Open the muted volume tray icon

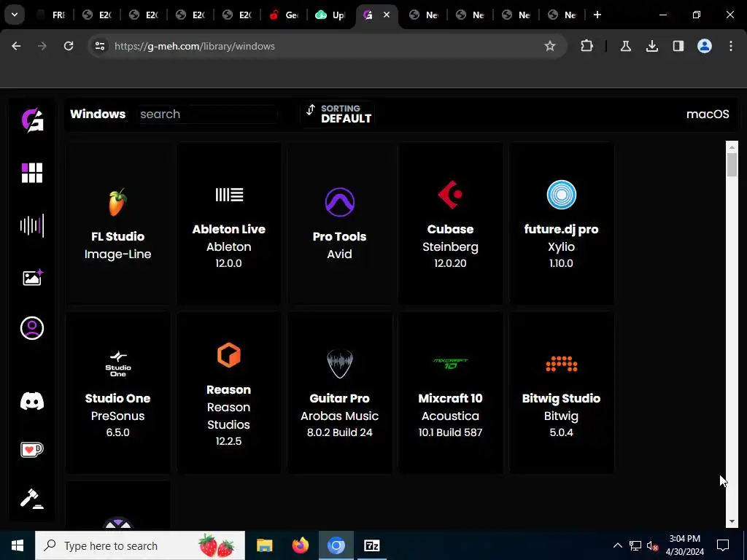pyautogui.click(x=653, y=545)
